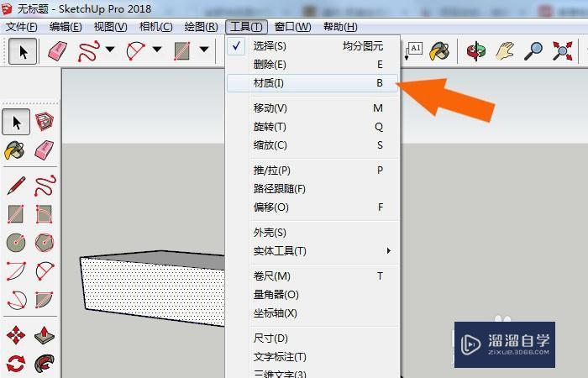Image resolution: width=588 pixels, height=378 pixels.
Task: Open the Freehand tool dropdown arrow
Action: point(110,49)
